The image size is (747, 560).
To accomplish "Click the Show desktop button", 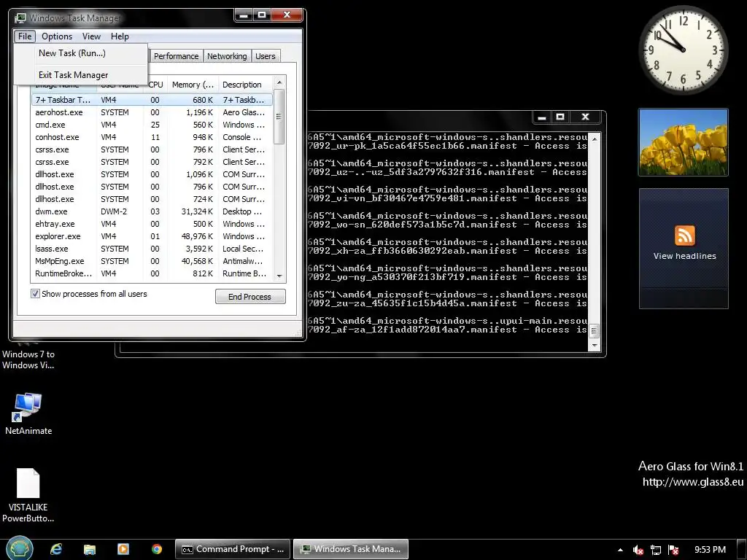I will click(742, 550).
